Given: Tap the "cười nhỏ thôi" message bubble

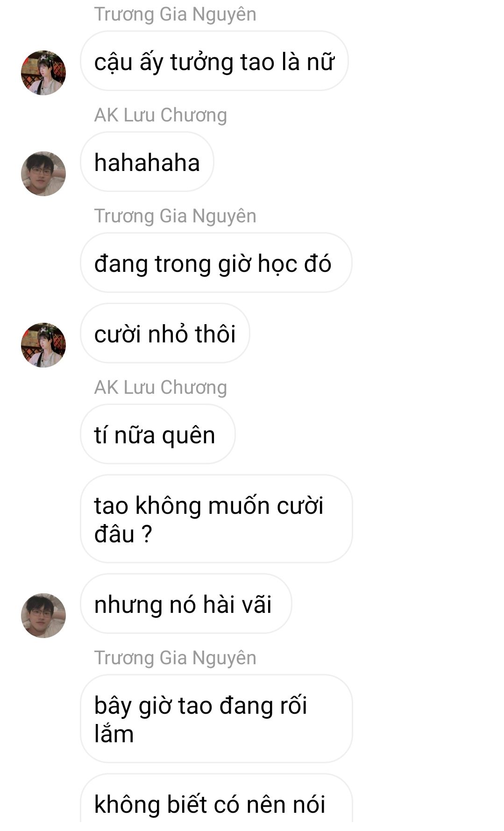Looking at the screenshot, I should click(165, 334).
